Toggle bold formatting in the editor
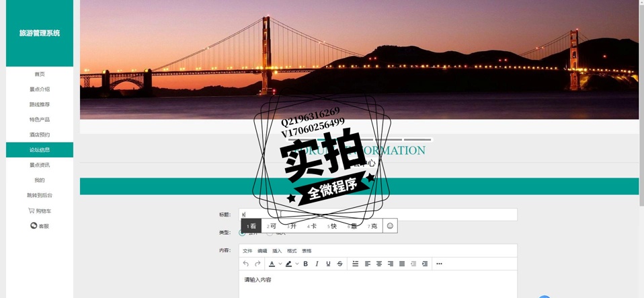This screenshot has width=644, height=298. (306, 264)
